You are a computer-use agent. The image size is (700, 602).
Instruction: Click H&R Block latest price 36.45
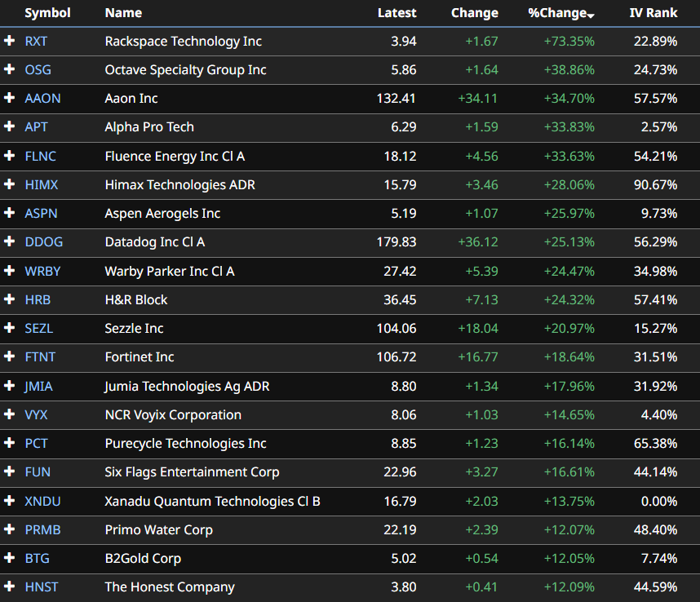click(x=400, y=300)
